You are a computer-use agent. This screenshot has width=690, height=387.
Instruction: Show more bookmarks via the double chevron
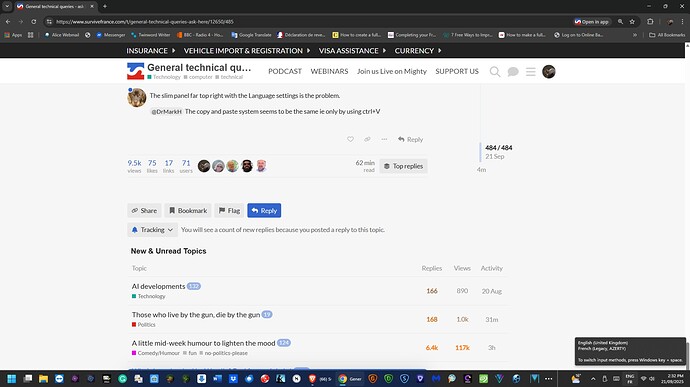pos(635,35)
